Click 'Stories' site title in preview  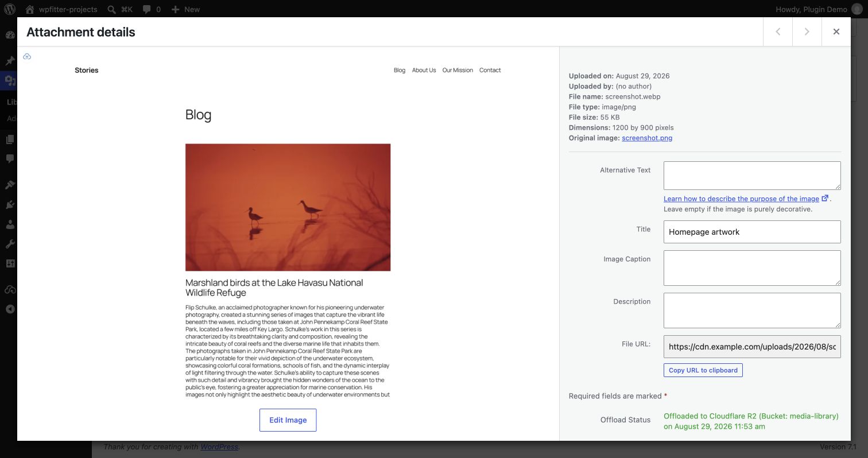tap(86, 70)
